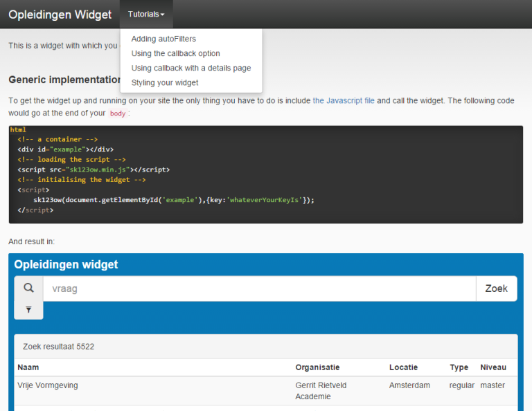Select Adding autoFilters tutorial
The width and height of the screenshot is (532, 411).
(x=163, y=39)
